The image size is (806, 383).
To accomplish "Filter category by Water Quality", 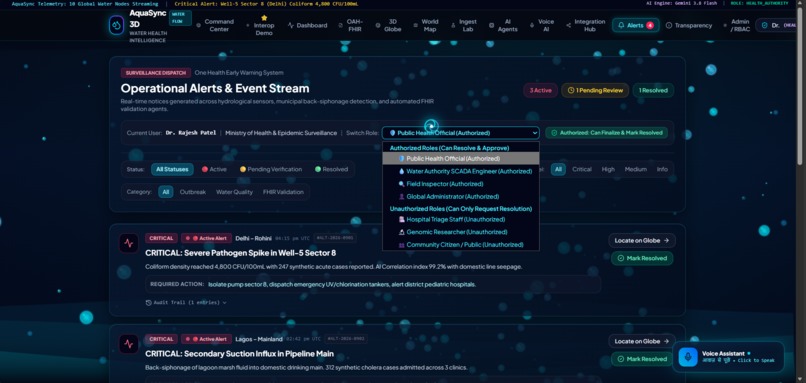I will click(x=234, y=192).
